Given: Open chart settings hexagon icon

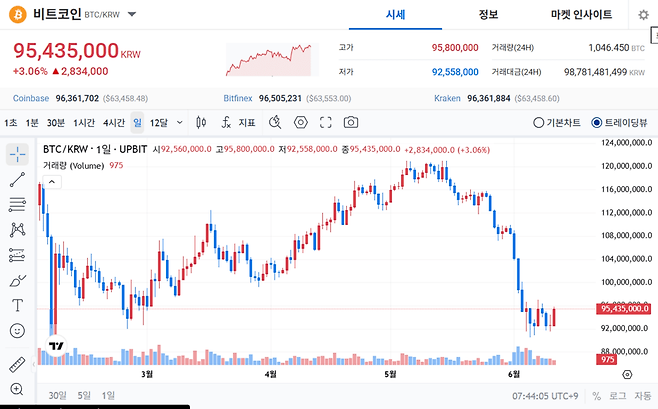Looking at the screenshot, I should click(x=300, y=122).
